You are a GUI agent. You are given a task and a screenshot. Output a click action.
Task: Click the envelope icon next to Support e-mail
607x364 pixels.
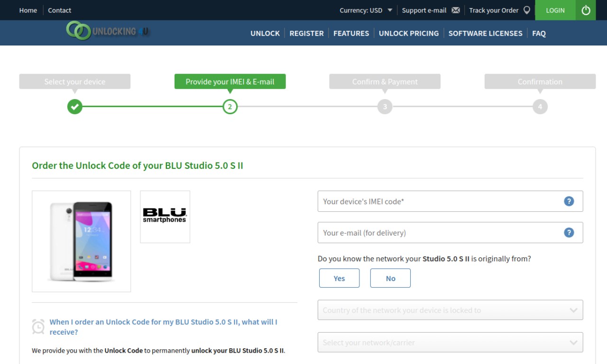456,10
